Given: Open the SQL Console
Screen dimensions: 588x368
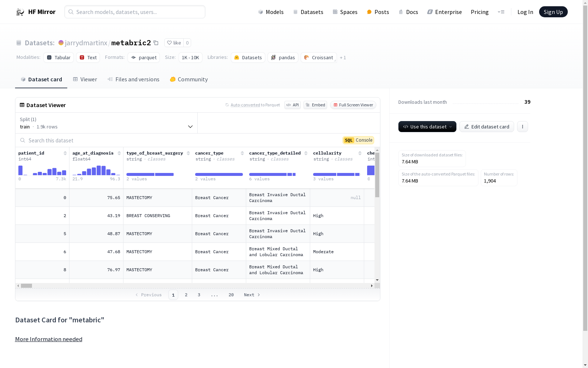Looking at the screenshot, I should (358, 140).
